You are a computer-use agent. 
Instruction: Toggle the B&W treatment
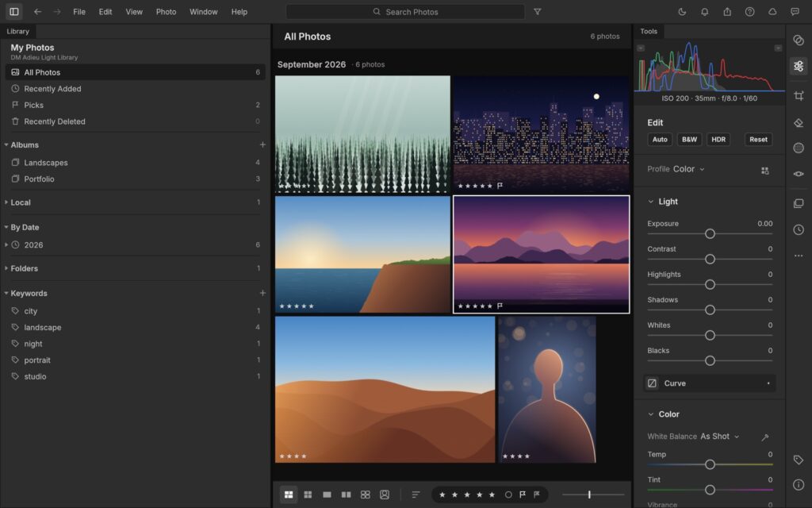pos(689,140)
